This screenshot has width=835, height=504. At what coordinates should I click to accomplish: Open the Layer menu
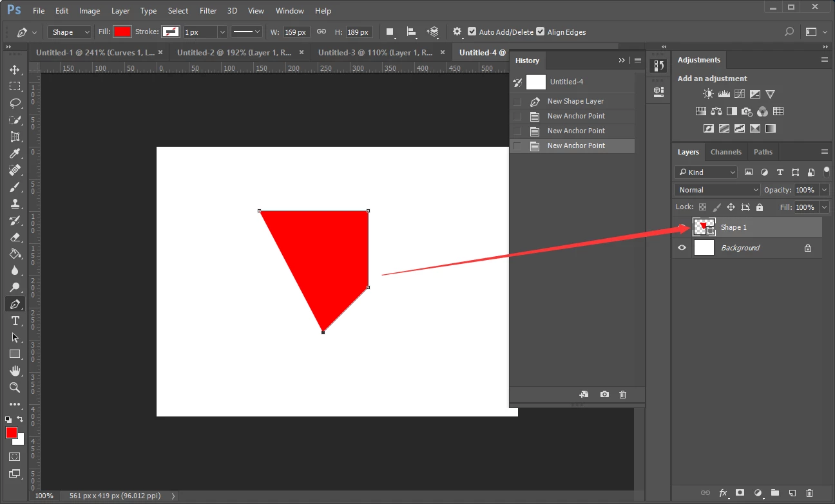coord(120,11)
